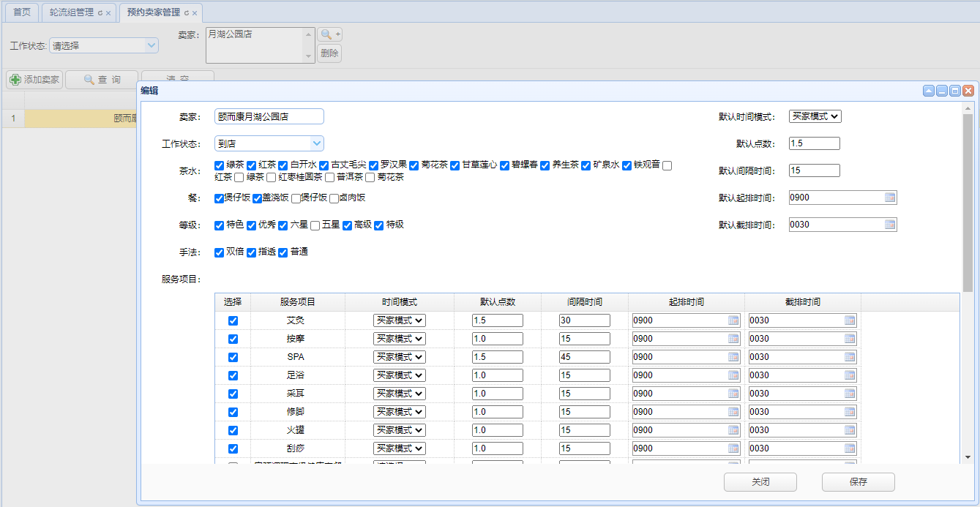Refresh the 预约卖家管理 tab via its reload icon
The width and height of the screenshot is (980, 507).
pyautogui.click(x=186, y=13)
